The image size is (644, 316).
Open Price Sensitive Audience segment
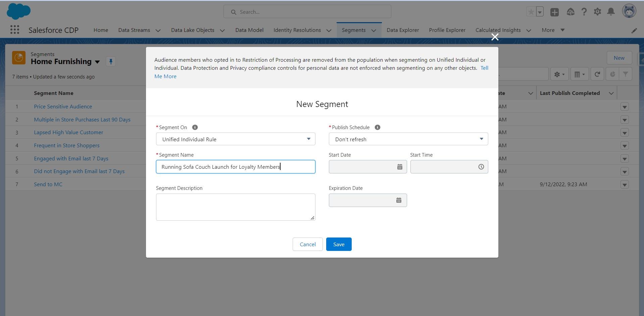(x=63, y=106)
